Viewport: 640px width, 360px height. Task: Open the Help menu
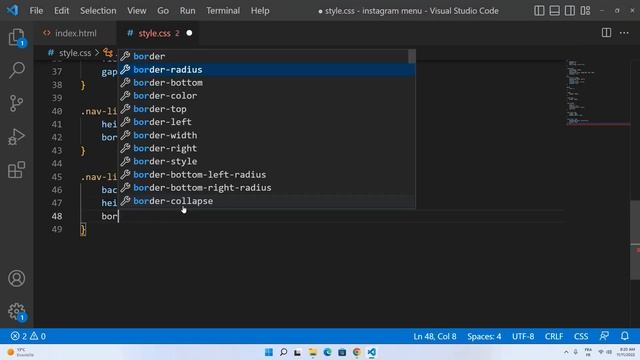(x=260, y=11)
